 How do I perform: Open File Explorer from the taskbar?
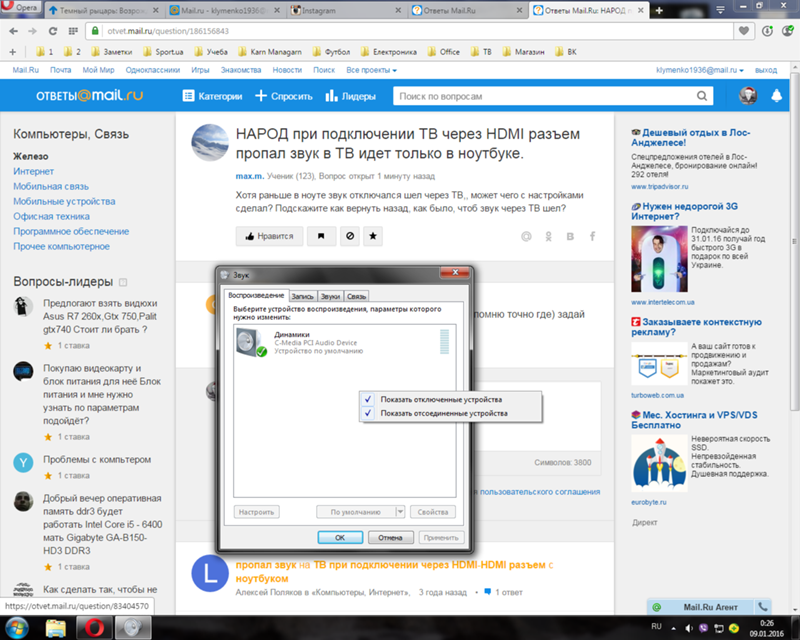click(56, 628)
